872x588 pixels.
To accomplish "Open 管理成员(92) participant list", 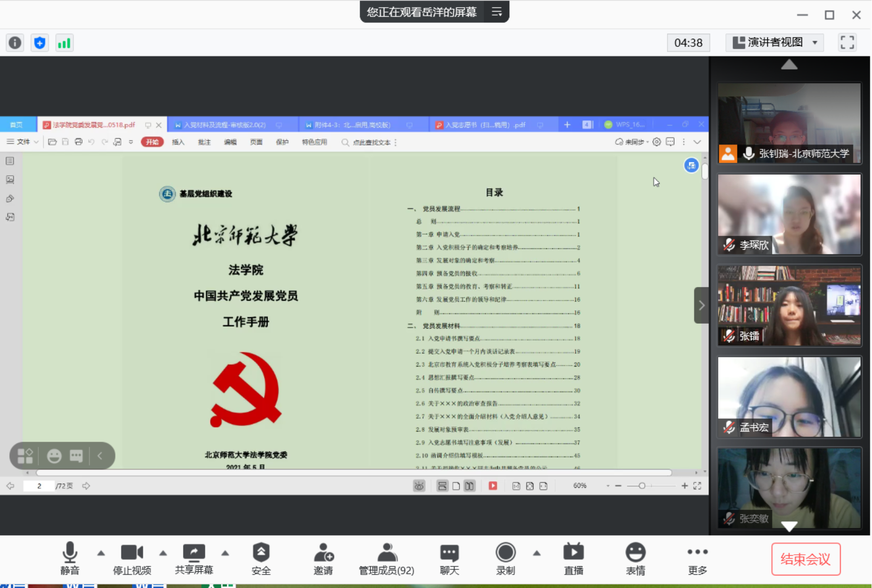I will point(386,558).
